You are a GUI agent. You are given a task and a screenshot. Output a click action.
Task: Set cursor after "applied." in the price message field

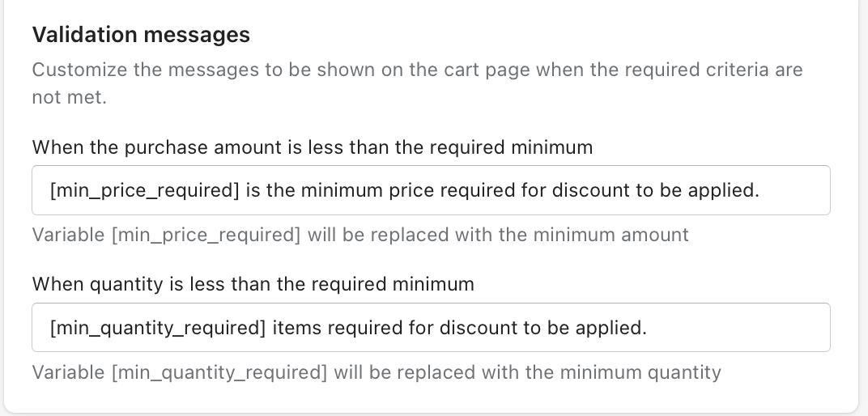point(761,191)
